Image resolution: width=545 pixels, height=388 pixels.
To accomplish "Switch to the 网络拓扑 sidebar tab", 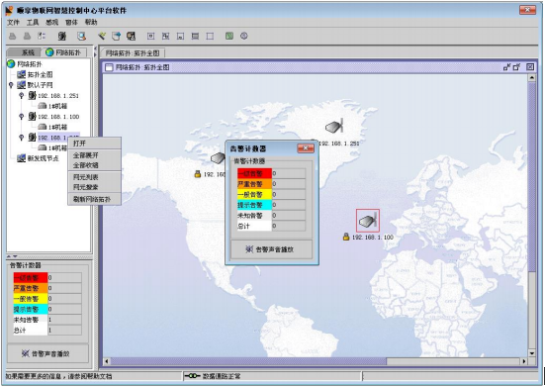I will pos(63,52).
